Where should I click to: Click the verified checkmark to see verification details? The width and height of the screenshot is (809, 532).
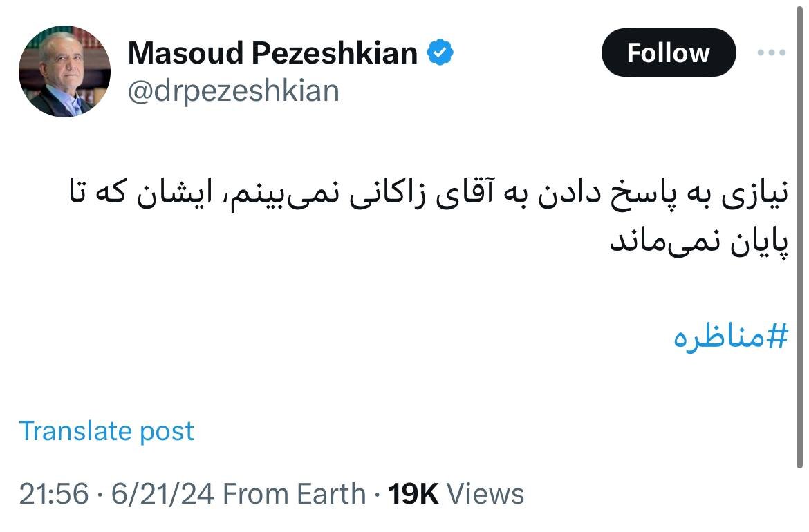point(442,51)
